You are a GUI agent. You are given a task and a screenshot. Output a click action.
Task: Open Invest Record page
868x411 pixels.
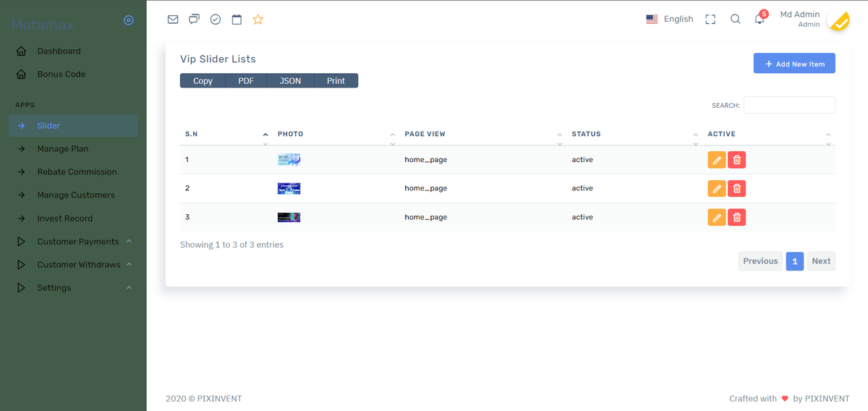[73, 219]
